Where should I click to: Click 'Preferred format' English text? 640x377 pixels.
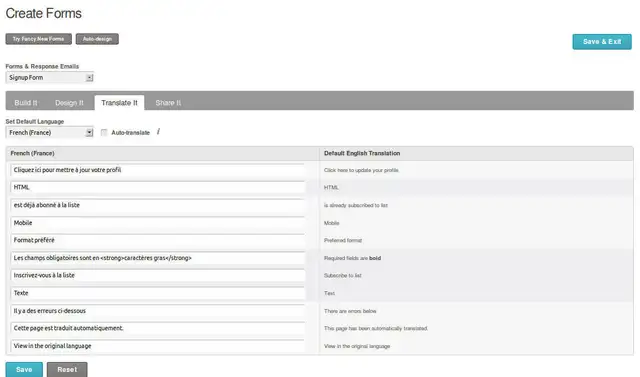tap(343, 240)
